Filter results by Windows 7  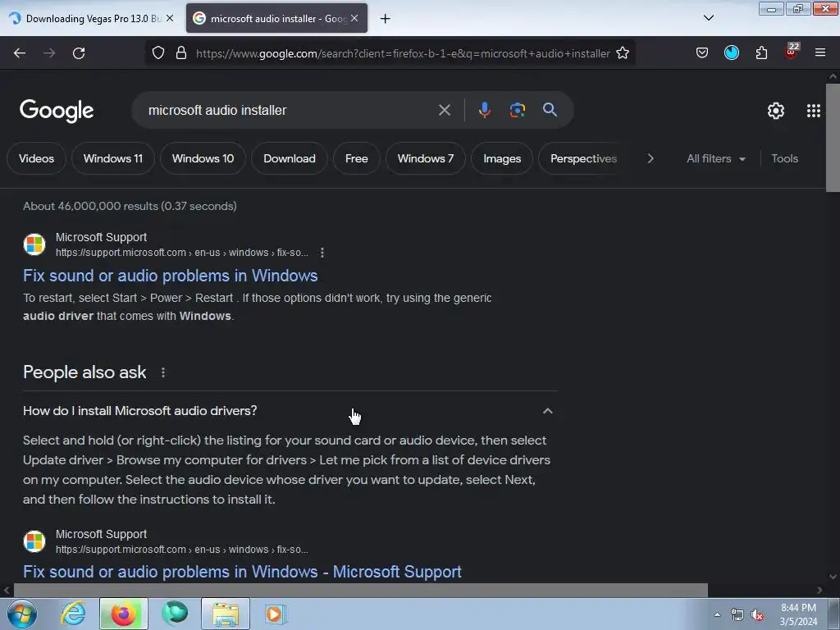[426, 158]
